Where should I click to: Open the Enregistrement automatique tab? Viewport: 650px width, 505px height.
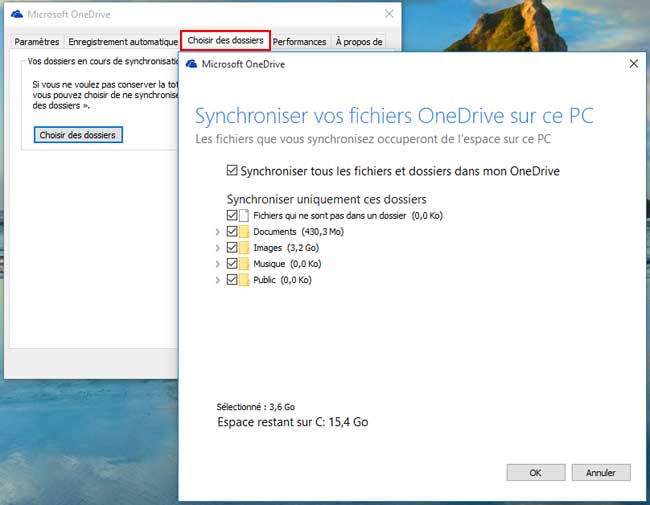123,42
